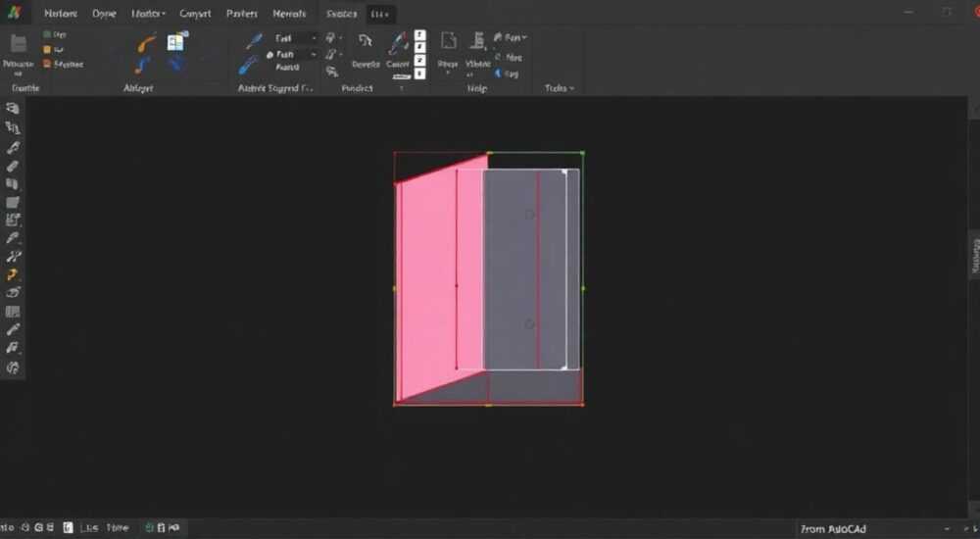Select the orange highlighted tool in left toolbar

coord(13,274)
